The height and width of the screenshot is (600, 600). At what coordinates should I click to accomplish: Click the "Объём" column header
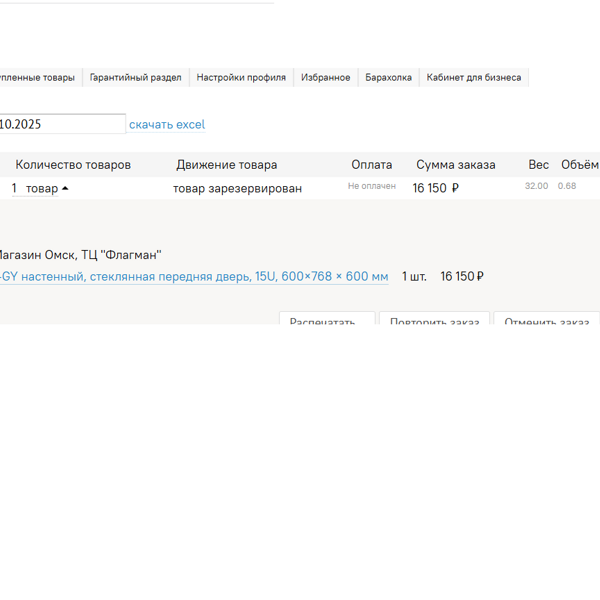click(x=579, y=165)
